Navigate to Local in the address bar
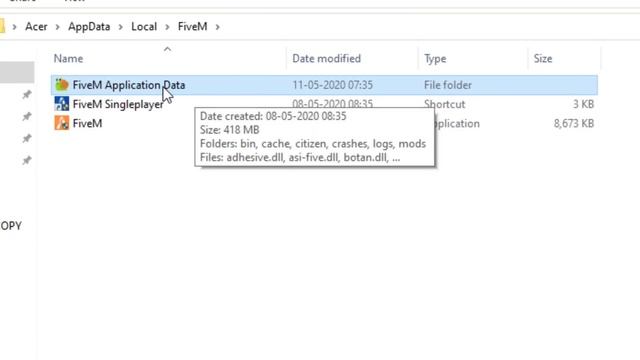Image resolution: width=640 pixels, height=360 pixels. point(144,27)
